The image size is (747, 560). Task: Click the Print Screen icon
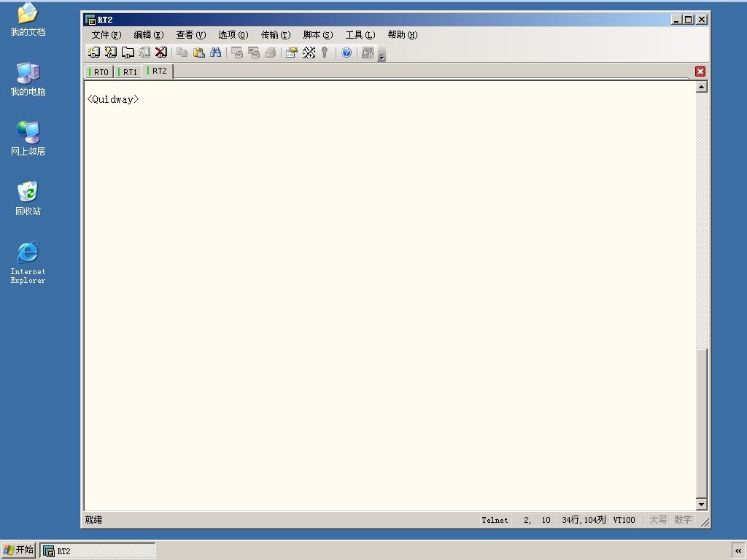tap(237, 52)
